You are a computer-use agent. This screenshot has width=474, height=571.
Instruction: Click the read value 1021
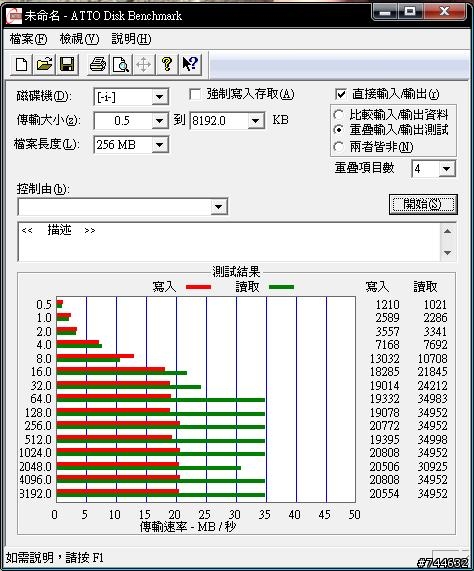pyautogui.click(x=435, y=304)
